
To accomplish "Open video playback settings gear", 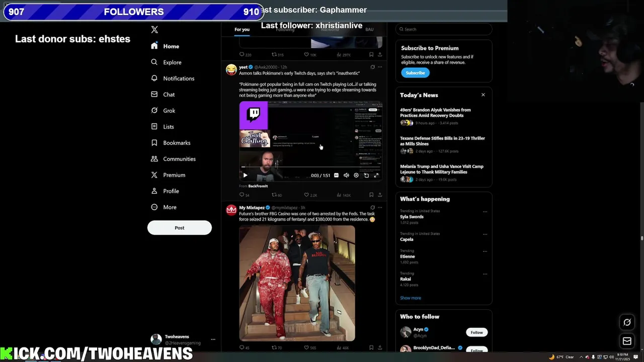I will pos(356,175).
